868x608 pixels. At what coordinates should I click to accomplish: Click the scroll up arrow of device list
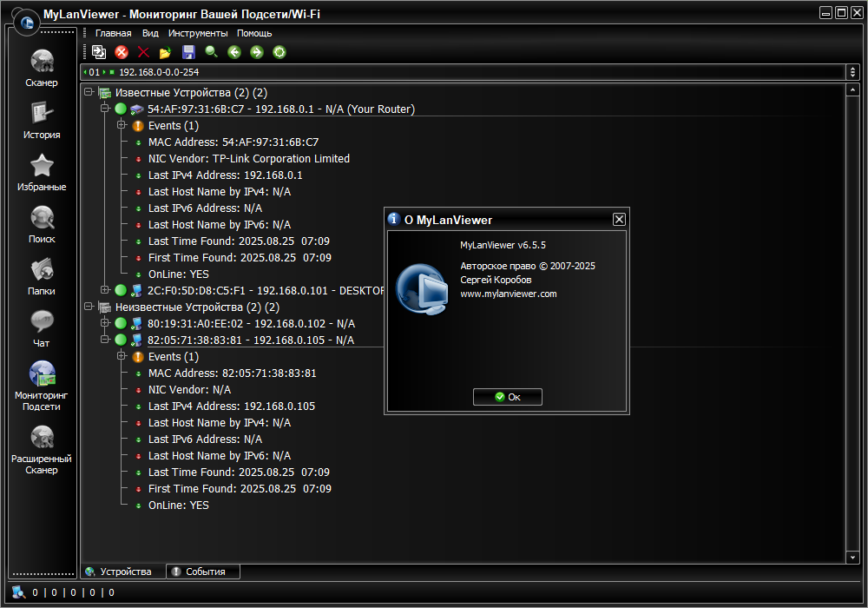[852, 89]
